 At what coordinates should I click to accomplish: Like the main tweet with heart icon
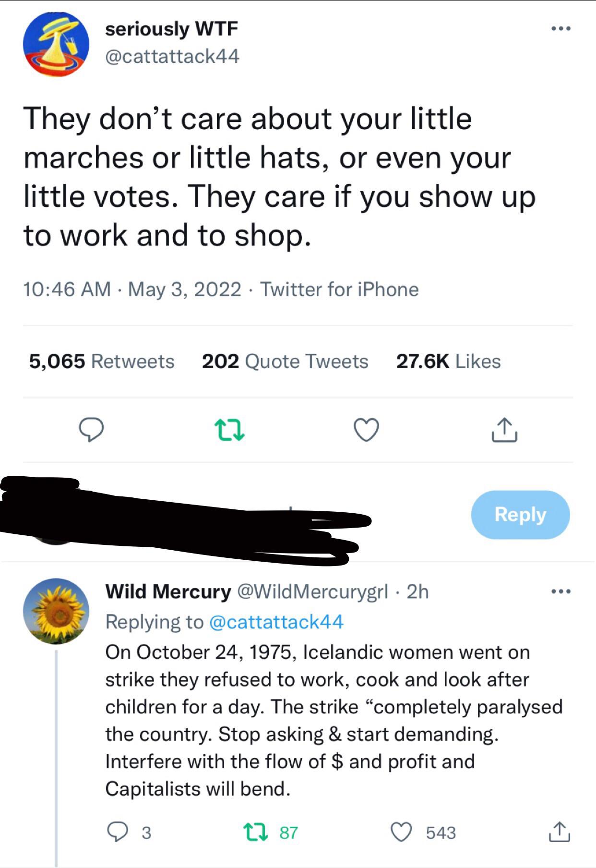coord(366,430)
